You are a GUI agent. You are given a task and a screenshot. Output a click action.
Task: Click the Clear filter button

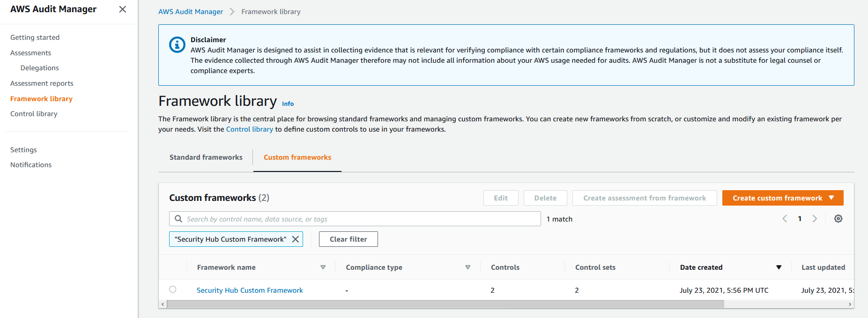(x=349, y=239)
